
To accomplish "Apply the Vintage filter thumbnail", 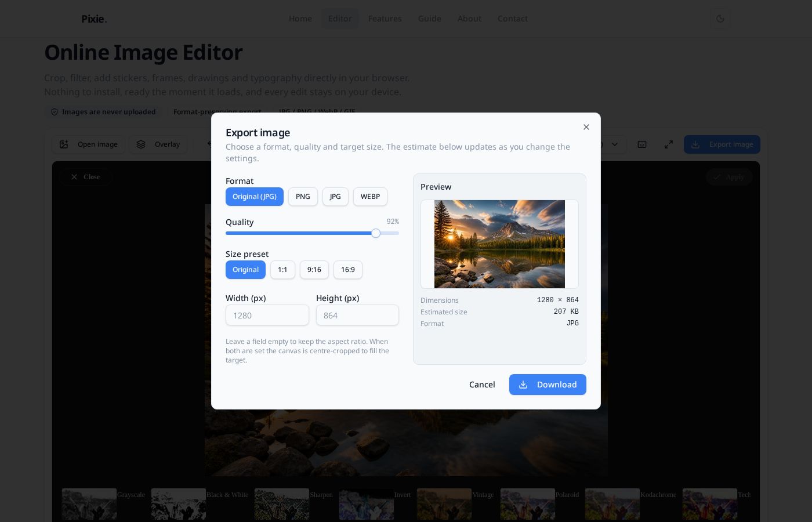I will pyautogui.click(x=444, y=504).
